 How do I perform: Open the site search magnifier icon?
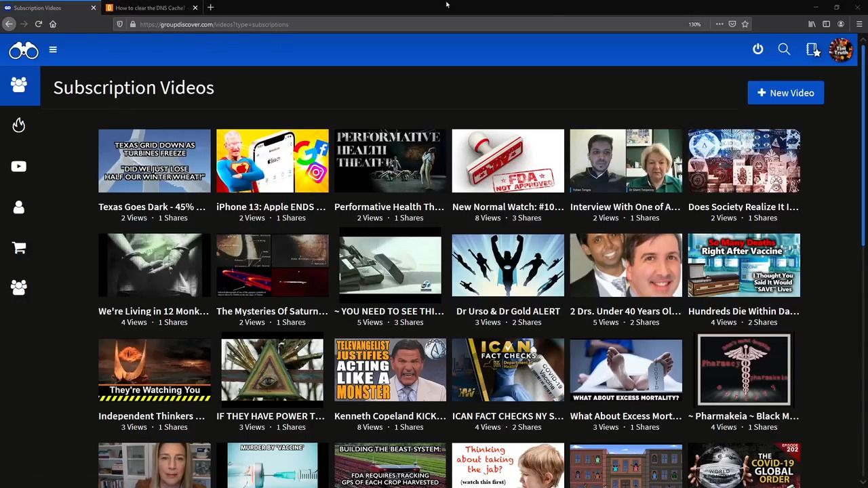(x=784, y=49)
